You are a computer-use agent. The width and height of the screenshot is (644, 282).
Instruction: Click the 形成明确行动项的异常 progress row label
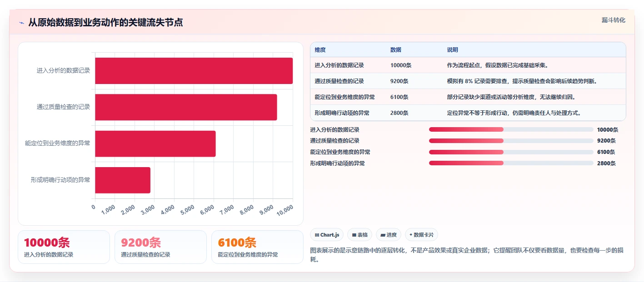[337, 163]
